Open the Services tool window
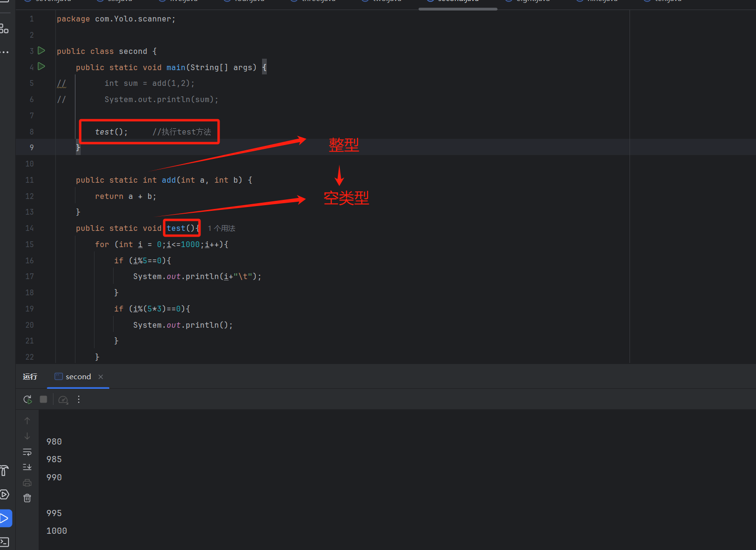 [x=4, y=495]
